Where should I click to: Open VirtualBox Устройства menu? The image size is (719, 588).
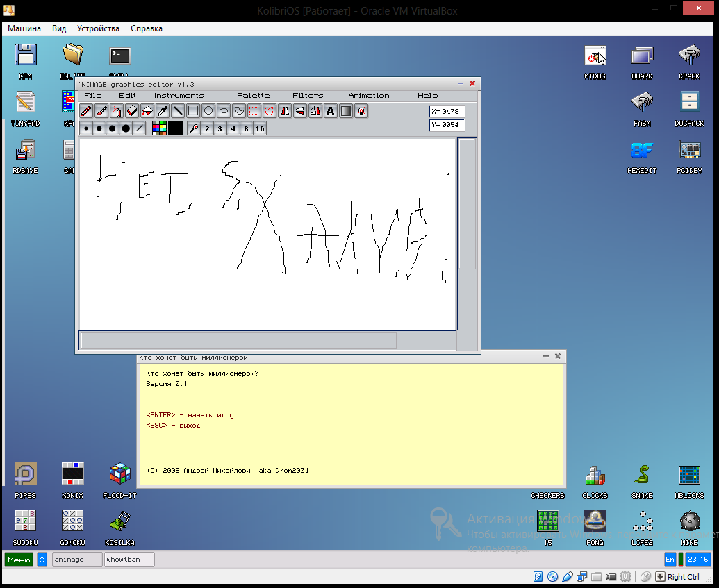pos(98,28)
